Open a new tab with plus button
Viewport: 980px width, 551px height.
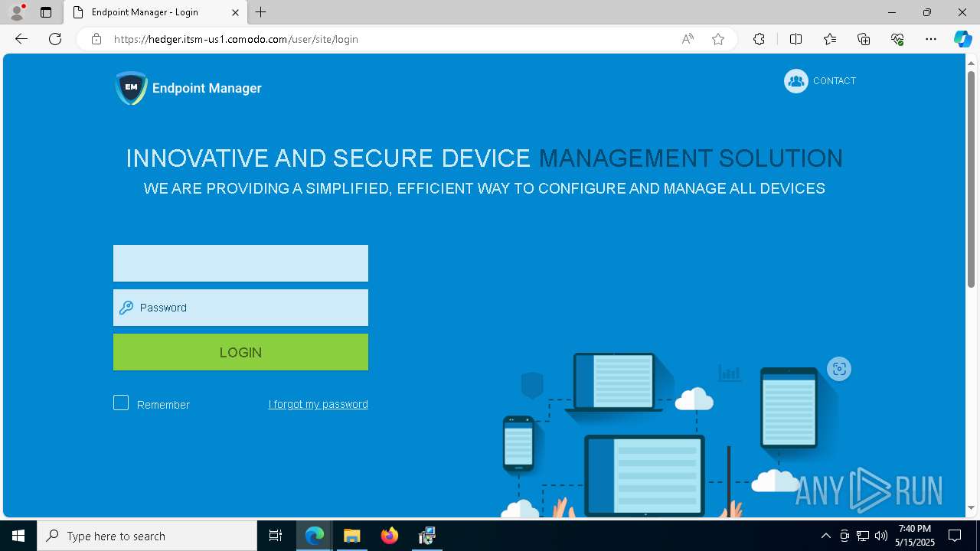click(x=261, y=12)
